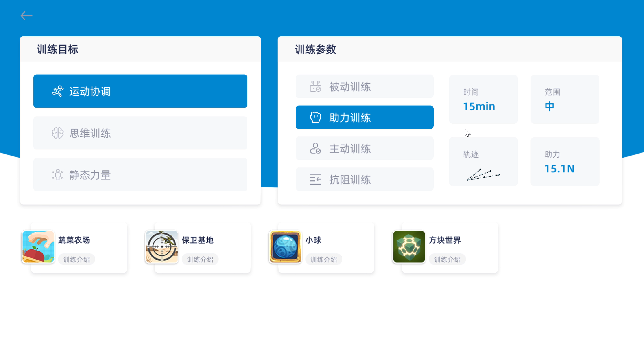This screenshot has width=644, height=363.
Task: Click the 主动训练 person icon
Action: coord(315,148)
